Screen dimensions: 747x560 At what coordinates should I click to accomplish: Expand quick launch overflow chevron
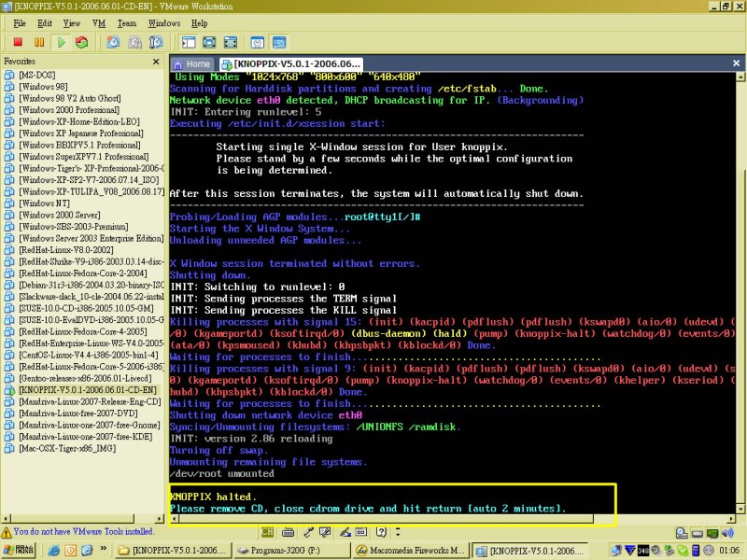point(104,549)
